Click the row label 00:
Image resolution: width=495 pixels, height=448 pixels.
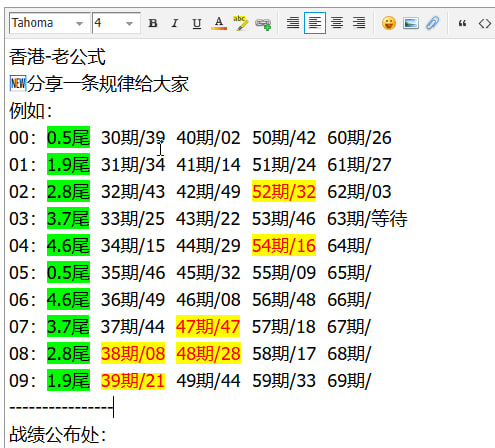22,137
